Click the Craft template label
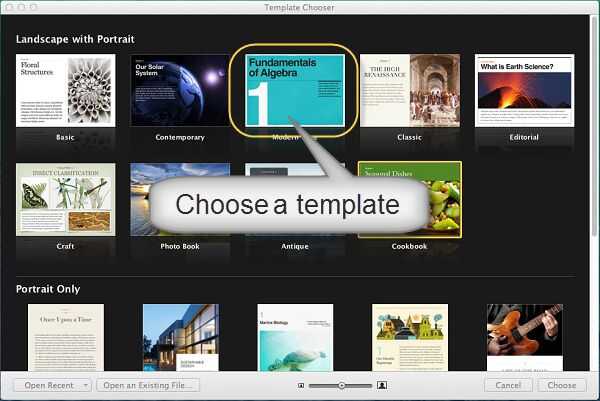 click(x=65, y=246)
